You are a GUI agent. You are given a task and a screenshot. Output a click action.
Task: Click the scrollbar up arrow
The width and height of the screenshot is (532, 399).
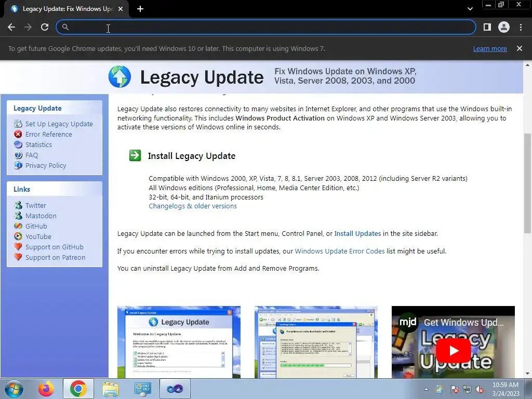pos(527,65)
